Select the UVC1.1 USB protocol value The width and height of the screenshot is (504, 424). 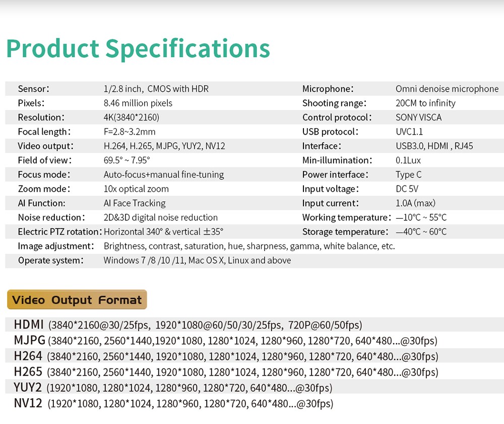pyautogui.click(x=409, y=132)
